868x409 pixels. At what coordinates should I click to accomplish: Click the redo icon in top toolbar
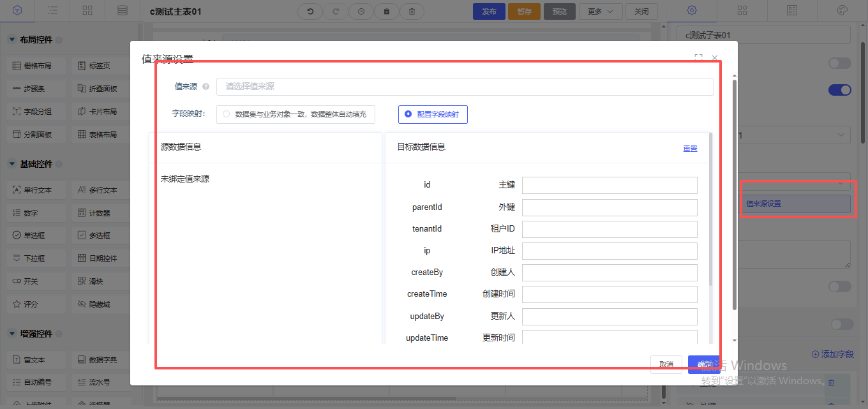[336, 11]
